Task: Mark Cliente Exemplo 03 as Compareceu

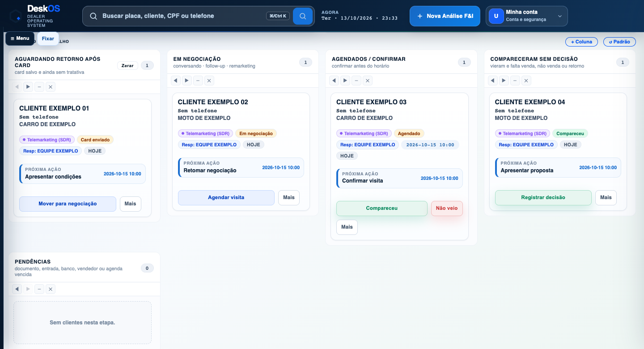Action: click(x=382, y=208)
